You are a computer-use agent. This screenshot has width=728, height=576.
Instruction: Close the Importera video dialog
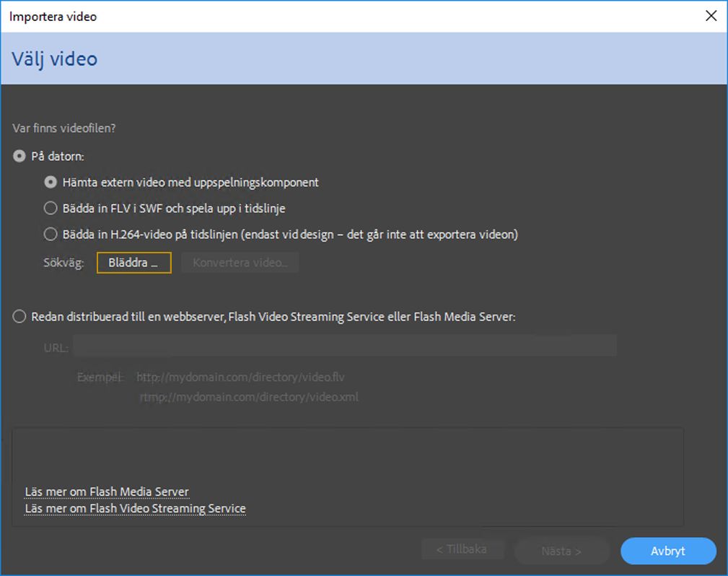pyautogui.click(x=711, y=16)
